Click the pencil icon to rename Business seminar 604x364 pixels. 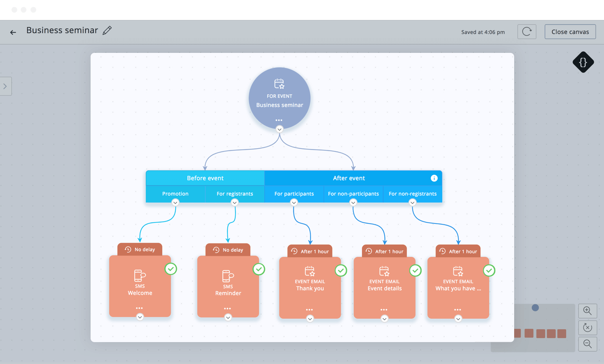[x=107, y=31]
